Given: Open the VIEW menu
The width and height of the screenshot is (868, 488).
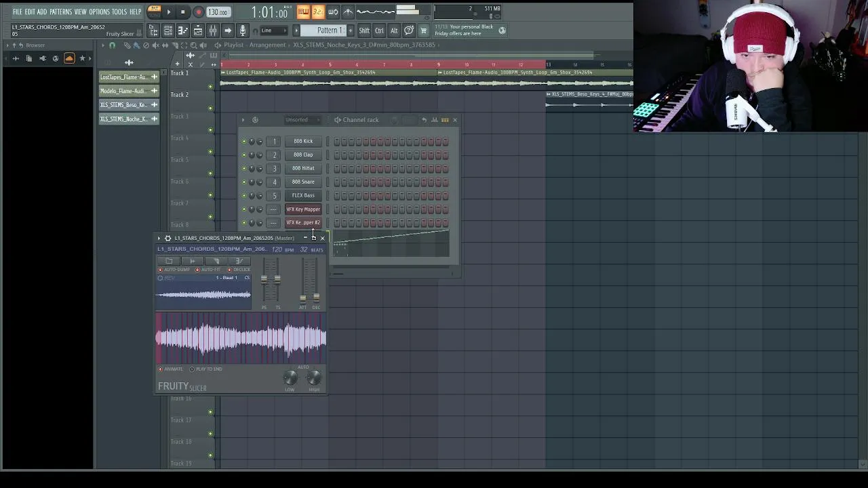Looking at the screenshot, I should [80, 12].
